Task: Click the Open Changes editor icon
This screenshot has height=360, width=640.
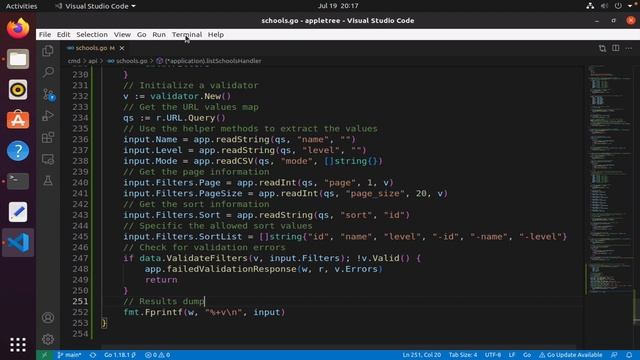Action: point(602,48)
